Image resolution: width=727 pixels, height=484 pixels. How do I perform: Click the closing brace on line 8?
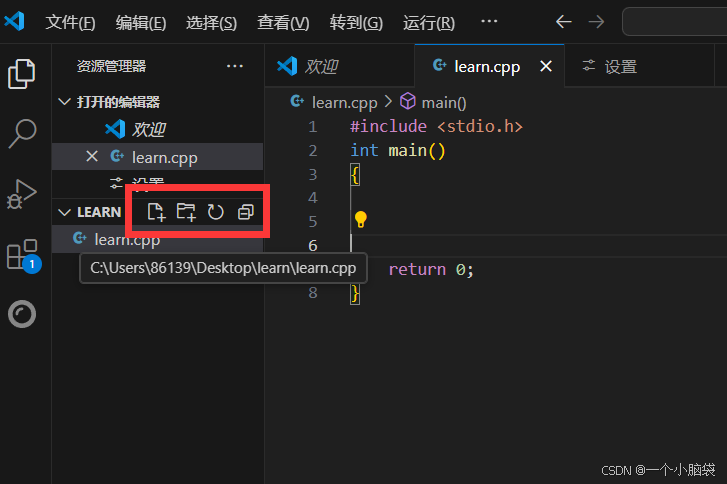coord(355,293)
